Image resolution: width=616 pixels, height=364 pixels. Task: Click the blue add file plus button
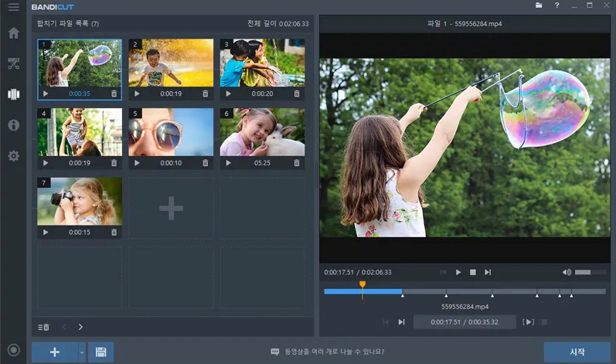pyautogui.click(x=55, y=352)
